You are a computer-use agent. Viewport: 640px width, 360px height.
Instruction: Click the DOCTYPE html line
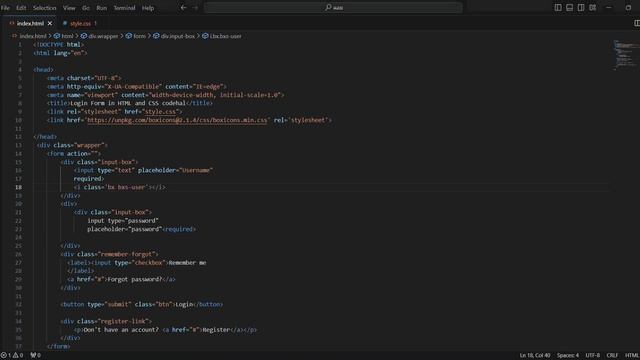click(58, 45)
